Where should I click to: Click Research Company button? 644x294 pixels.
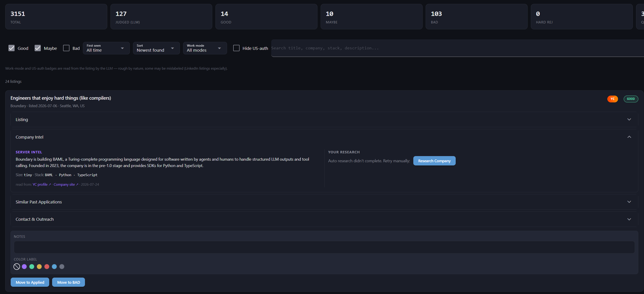[434, 161]
